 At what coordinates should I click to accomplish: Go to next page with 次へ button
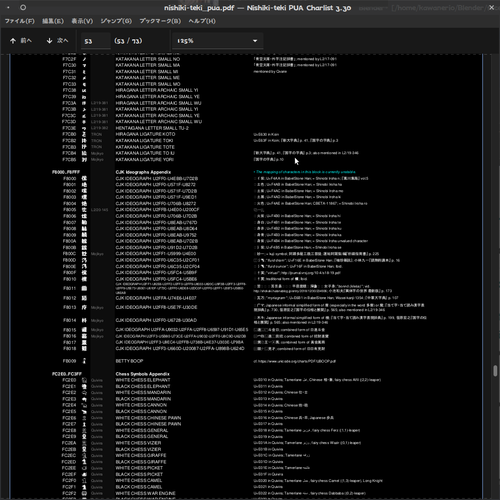pos(57,41)
